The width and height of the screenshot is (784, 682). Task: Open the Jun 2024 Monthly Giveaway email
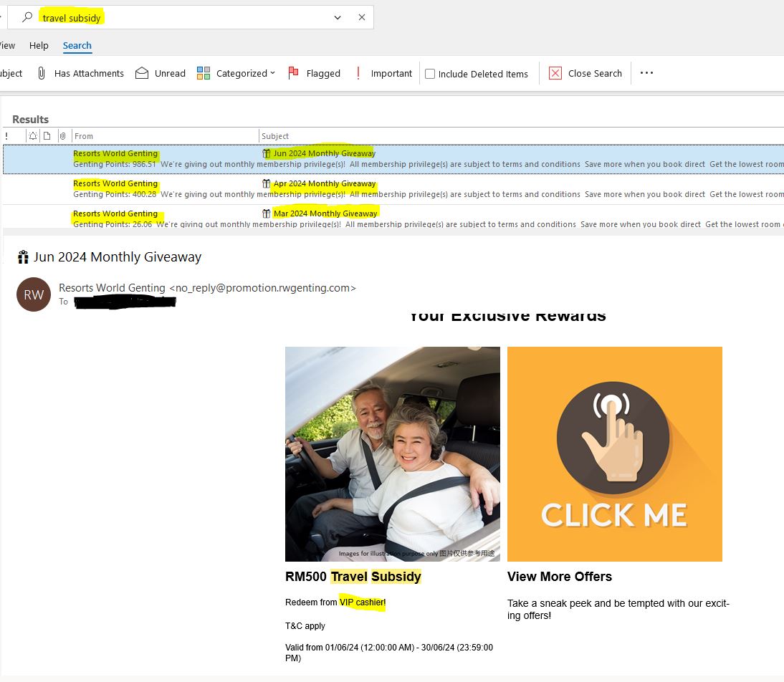pyautogui.click(x=393, y=159)
